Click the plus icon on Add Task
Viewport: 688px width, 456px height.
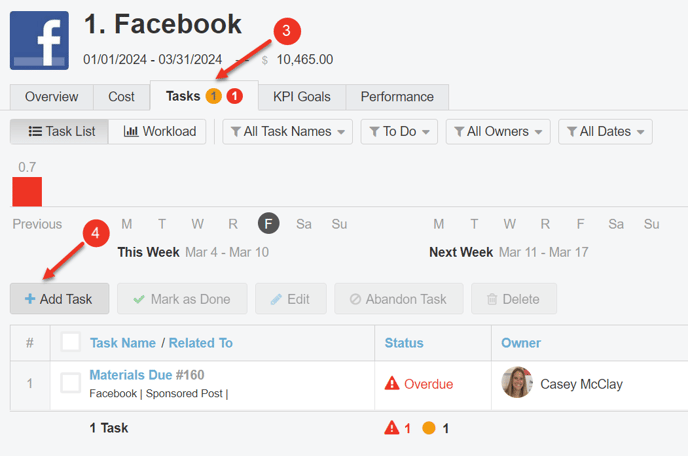[x=30, y=299]
